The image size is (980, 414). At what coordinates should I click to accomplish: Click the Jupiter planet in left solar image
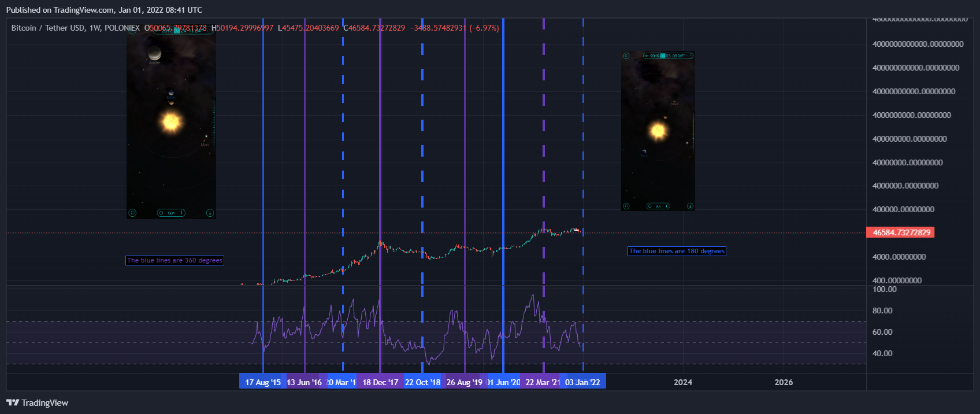point(154,53)
